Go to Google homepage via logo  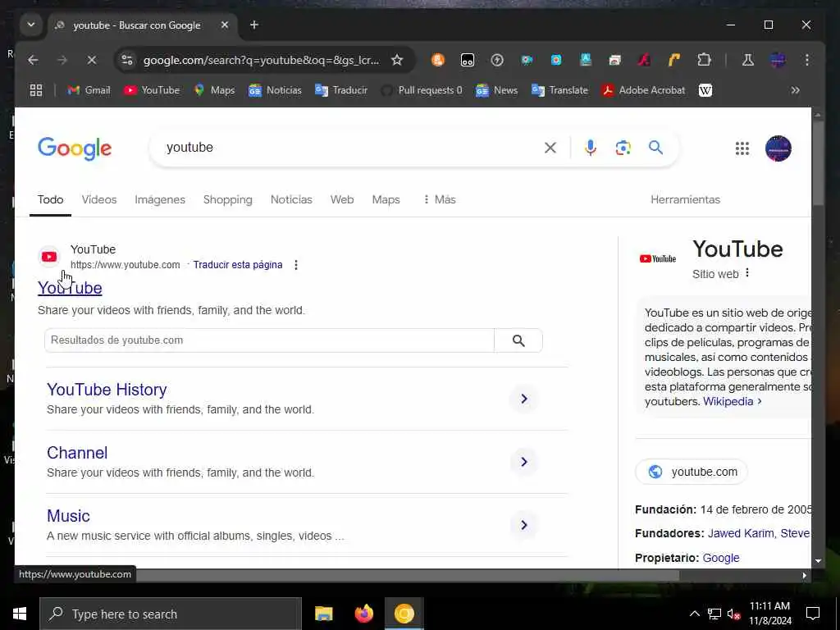coord(75,148)
